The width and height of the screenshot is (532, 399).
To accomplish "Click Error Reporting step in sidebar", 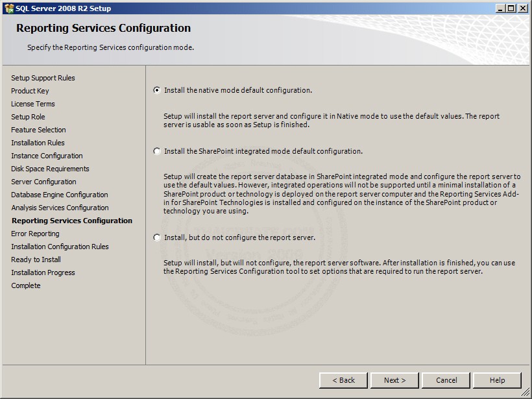I will [35, 234].
